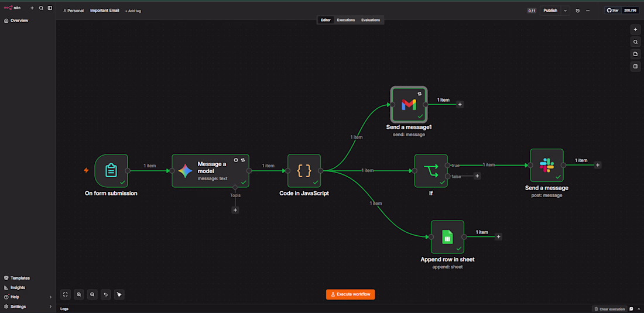Select the Message a model Gemini node

[x=210, y=171]
